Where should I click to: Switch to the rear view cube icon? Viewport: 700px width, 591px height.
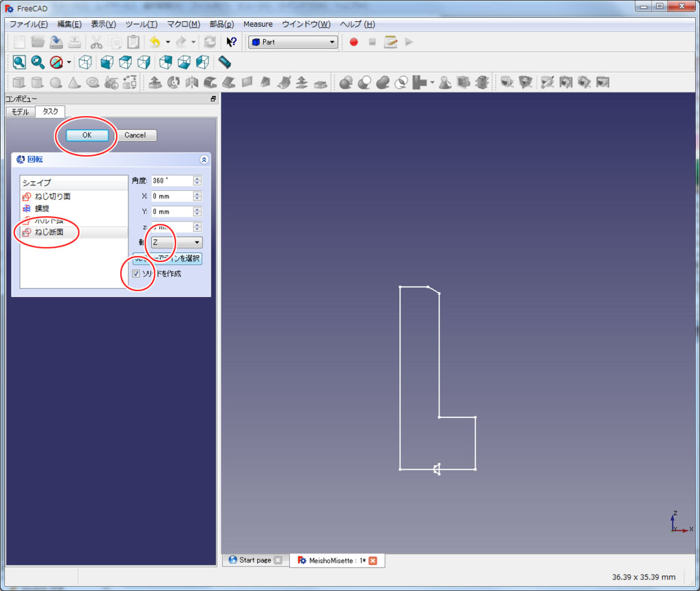(x=165, y=62)
